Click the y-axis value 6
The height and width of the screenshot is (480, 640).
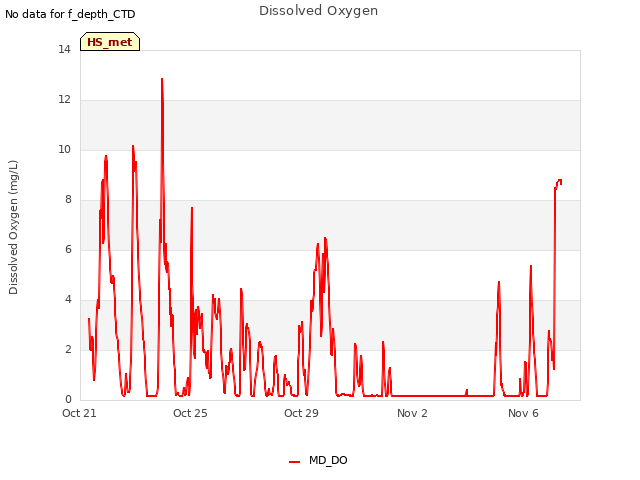click(68, 249)
